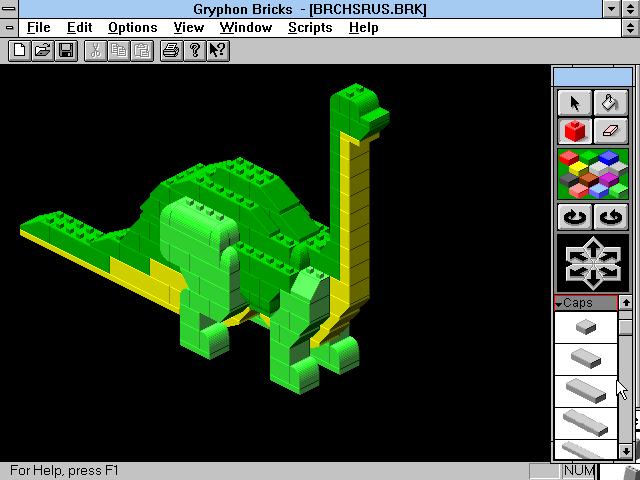Choose the smallest square cap brick
The image size is (640, 480).
[586, 327]
